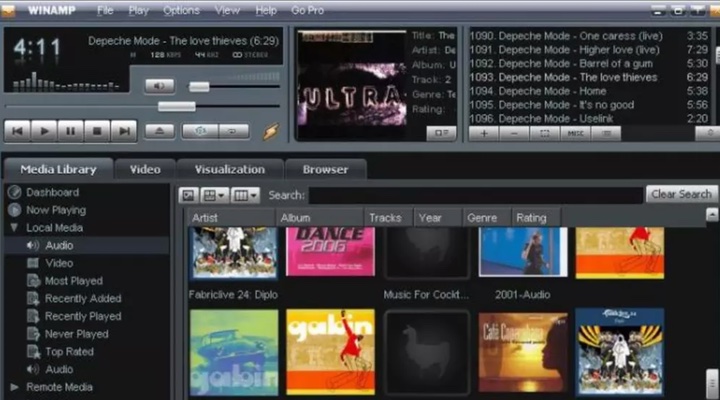Pause the current track
The width and height of the screenshot is (720, 400).
tap(70, 131)
